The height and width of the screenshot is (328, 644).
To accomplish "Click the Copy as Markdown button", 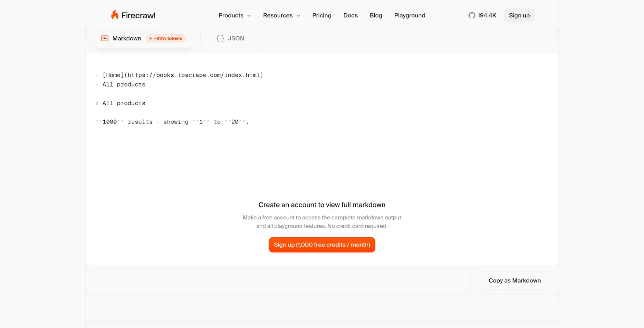I will pyautogui.click(x=514, y=280).
